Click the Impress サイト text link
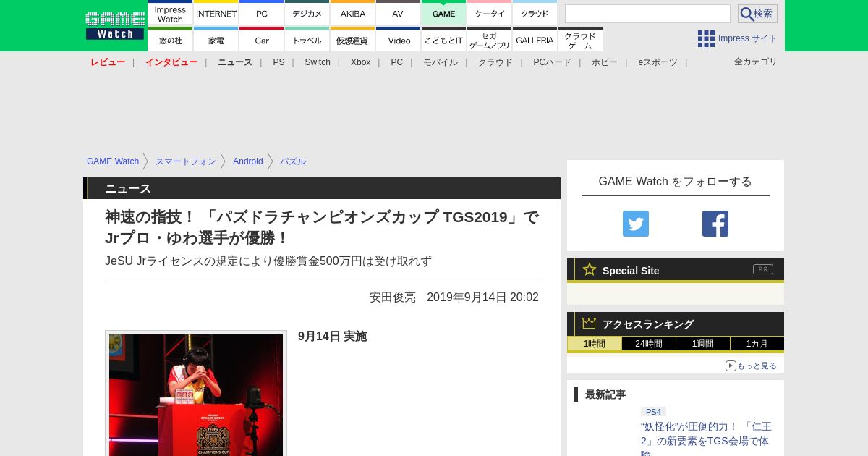This screenshot has height=456, width=868. [748, 38]
